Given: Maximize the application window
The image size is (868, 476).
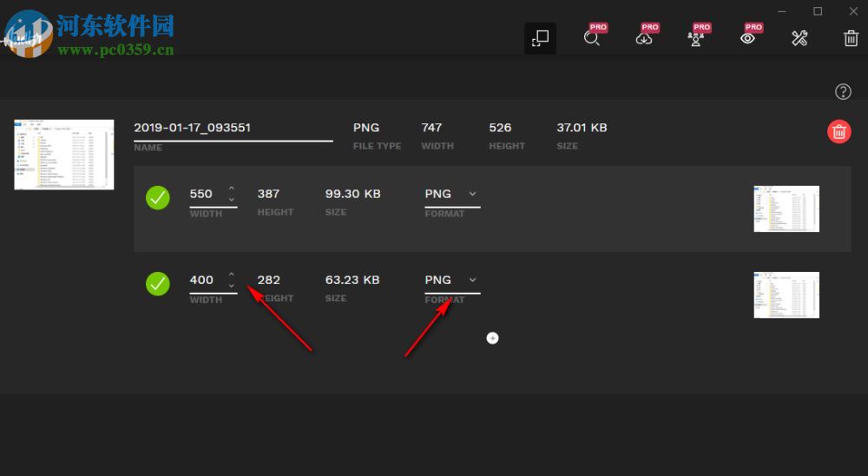Looking at the screenshot, I should point(818,11).
